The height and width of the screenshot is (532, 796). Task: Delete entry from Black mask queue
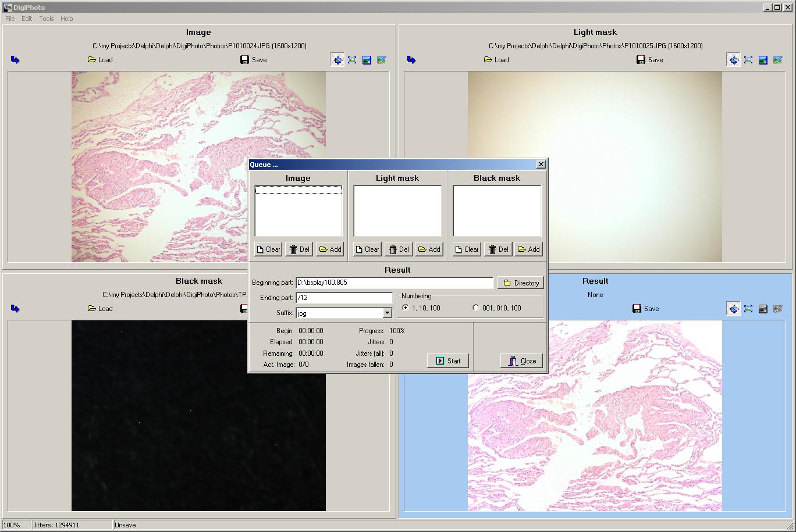(x=497, y=249)
